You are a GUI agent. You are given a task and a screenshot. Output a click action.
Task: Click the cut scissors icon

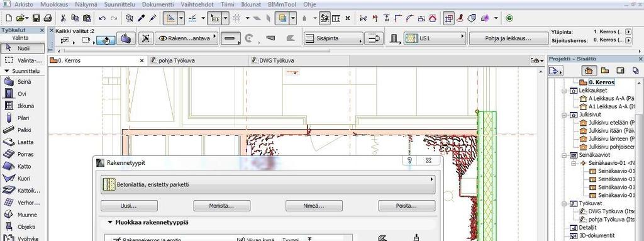pyautogui.click(x=64, y=18)
